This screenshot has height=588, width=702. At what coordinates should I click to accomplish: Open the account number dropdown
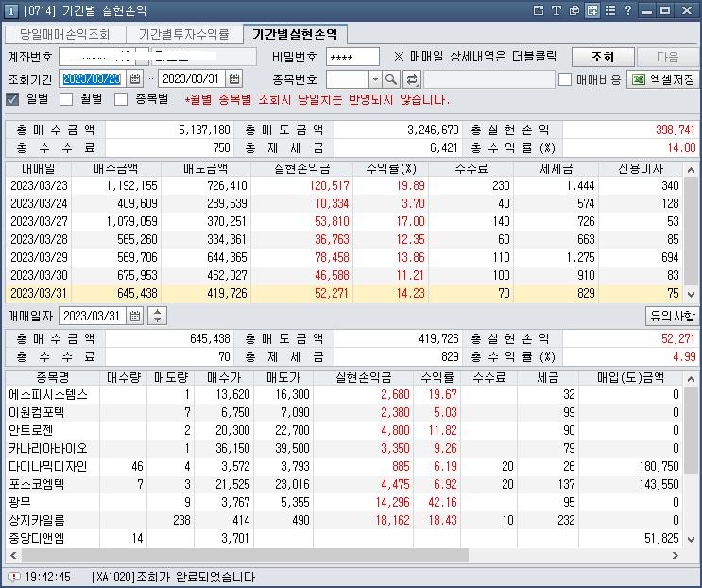(x=143, y=57)
